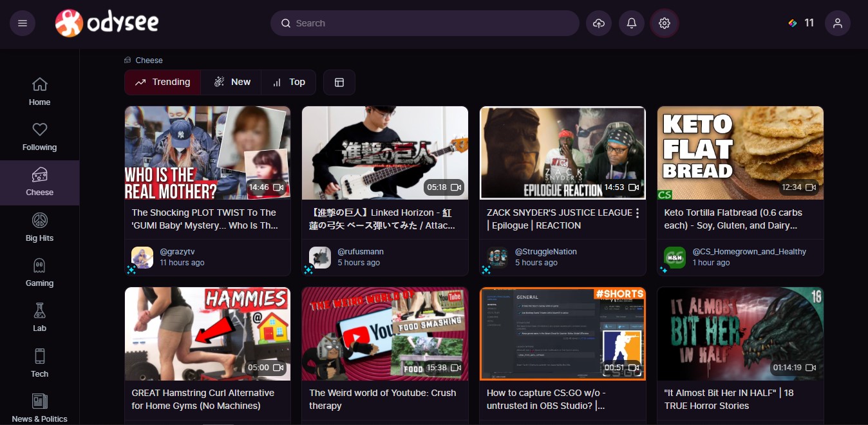Visit the @StruggleNation channel link
The width and height of the screenshot is (868, 425).
point(546,252)
